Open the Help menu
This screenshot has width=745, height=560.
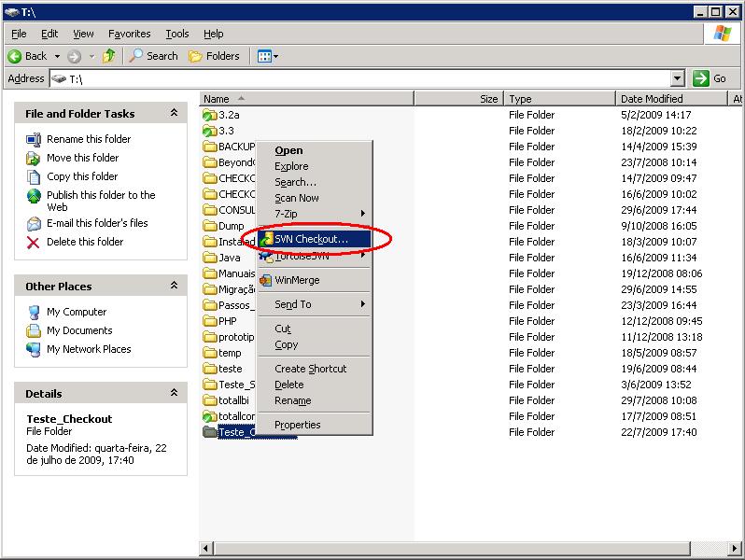tap(214, 34)
